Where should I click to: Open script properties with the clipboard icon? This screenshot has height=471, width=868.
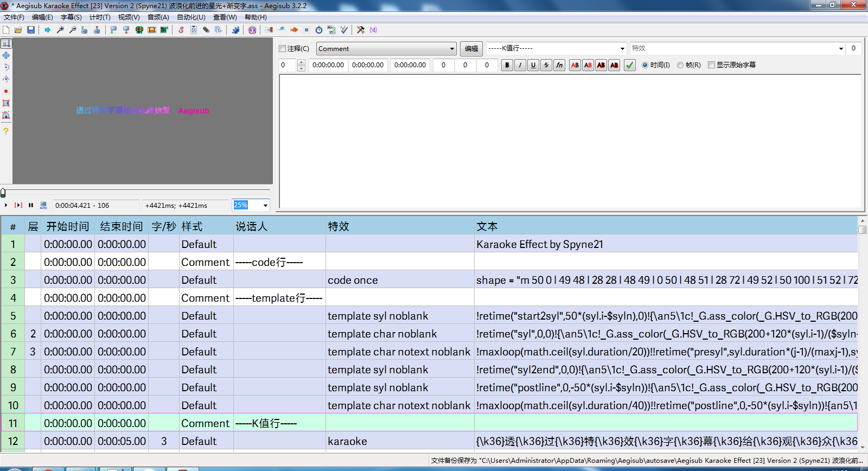pos(194,30)
